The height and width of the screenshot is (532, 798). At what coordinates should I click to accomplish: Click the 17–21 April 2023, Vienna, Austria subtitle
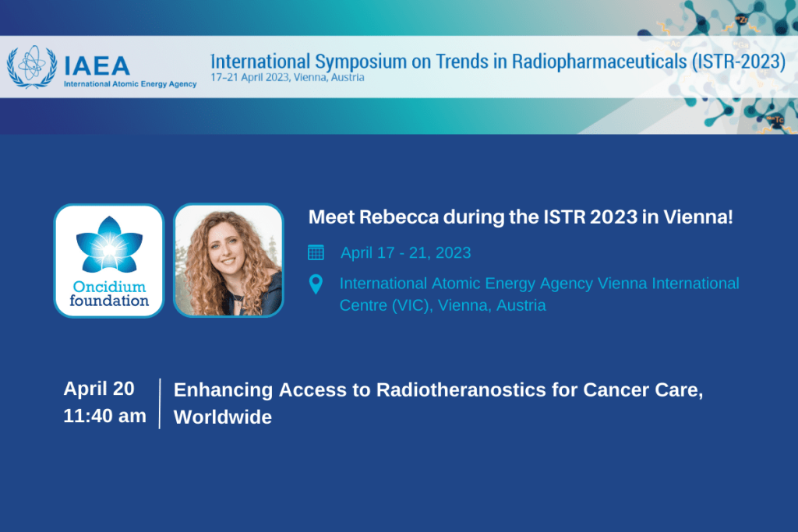tap(288, 78)
